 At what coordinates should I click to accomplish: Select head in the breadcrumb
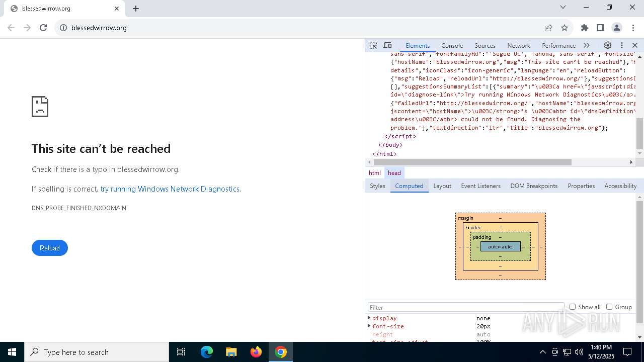point(394,172)
